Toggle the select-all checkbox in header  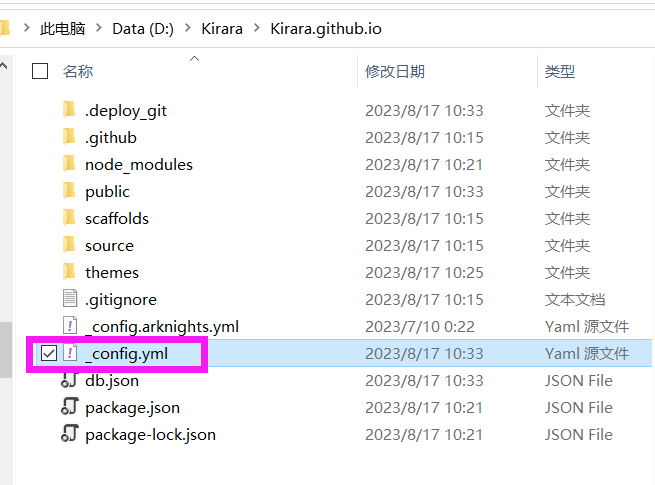tap(40, 71)
